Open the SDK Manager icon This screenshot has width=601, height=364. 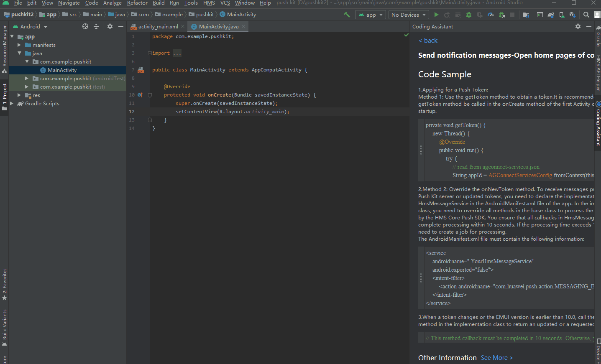pos(573,14)
